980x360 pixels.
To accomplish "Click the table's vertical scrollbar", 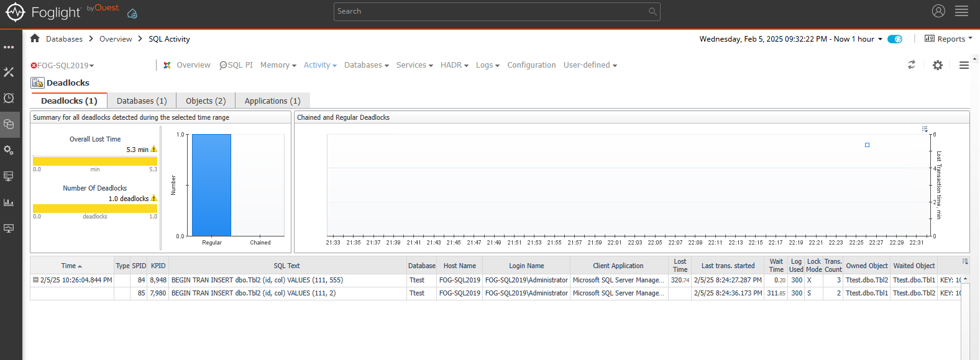I will click(x=965, y=317).
